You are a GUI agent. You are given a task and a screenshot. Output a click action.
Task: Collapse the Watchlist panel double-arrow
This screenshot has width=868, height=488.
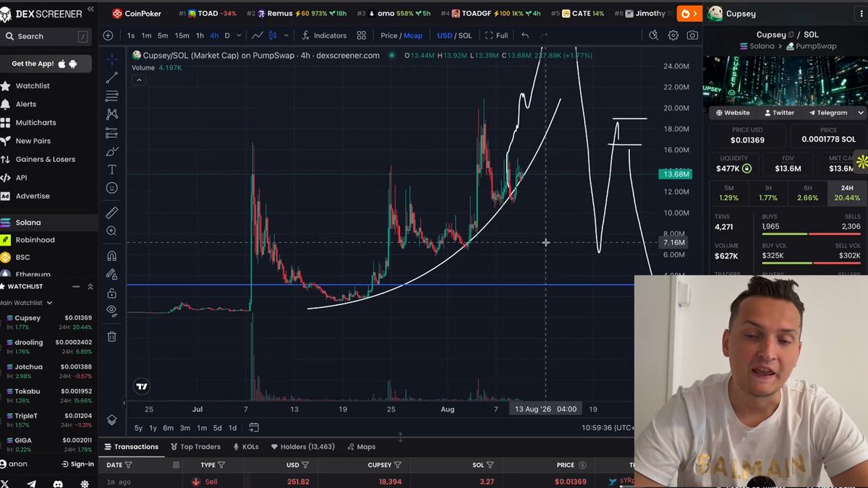pyautogui.click(x=90, y=286)
